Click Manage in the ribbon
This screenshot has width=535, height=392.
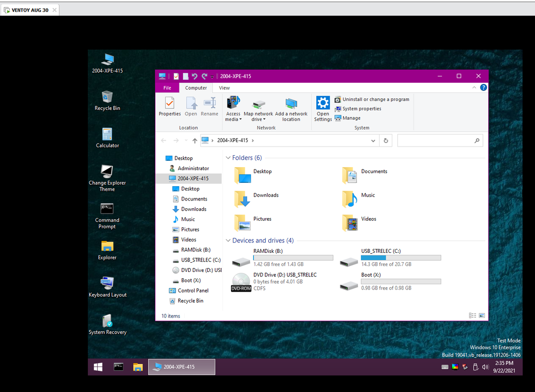pyautogui.click(x=348, y=118)
